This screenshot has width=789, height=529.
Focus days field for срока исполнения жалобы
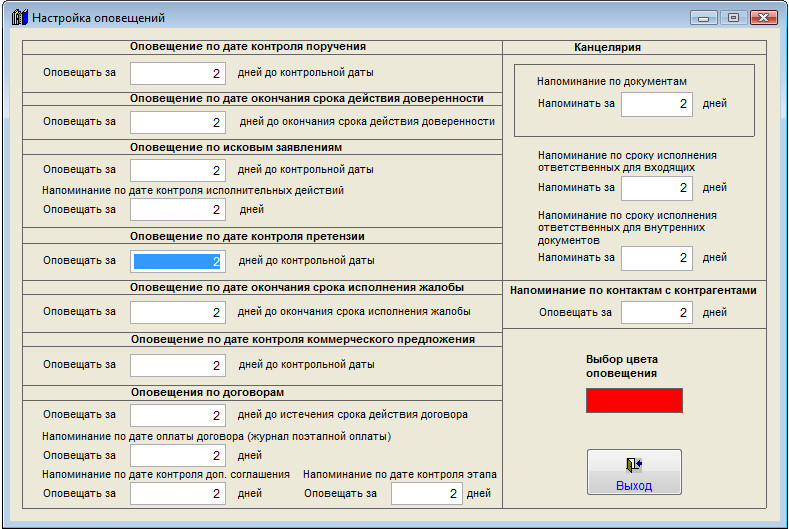point(178,312)
